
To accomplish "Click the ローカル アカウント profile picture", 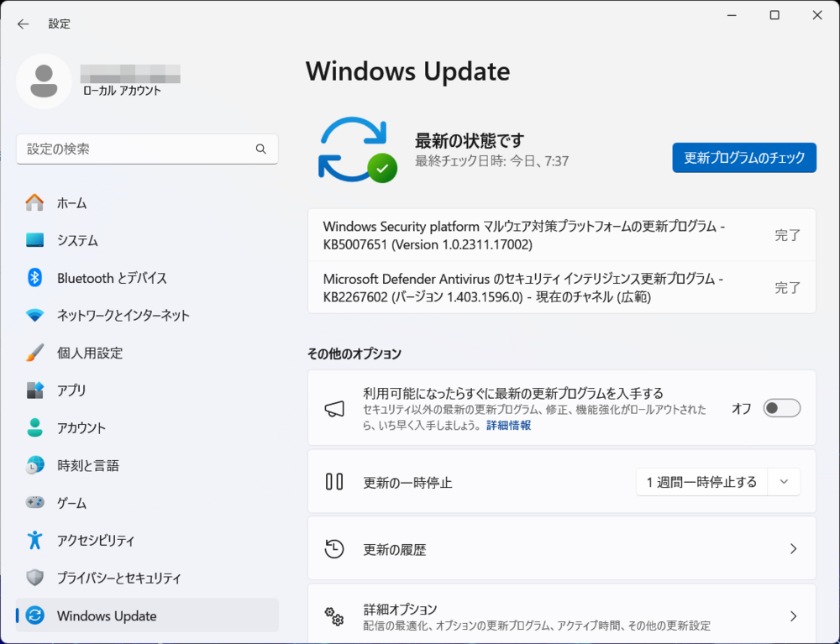I will pyautogui.click(x=44, y=81).
